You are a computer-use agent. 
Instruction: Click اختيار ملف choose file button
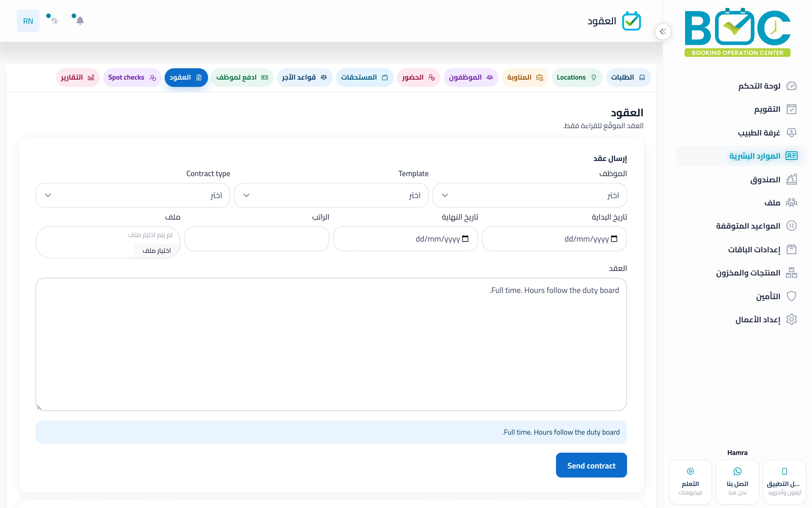[156, 251]
